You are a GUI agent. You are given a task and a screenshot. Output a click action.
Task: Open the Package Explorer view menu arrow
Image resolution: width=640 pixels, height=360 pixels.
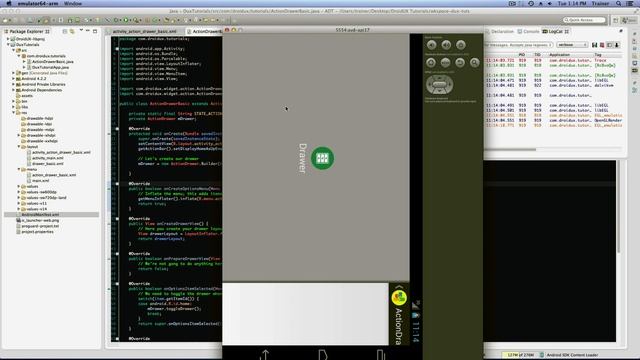pos(81,31)
